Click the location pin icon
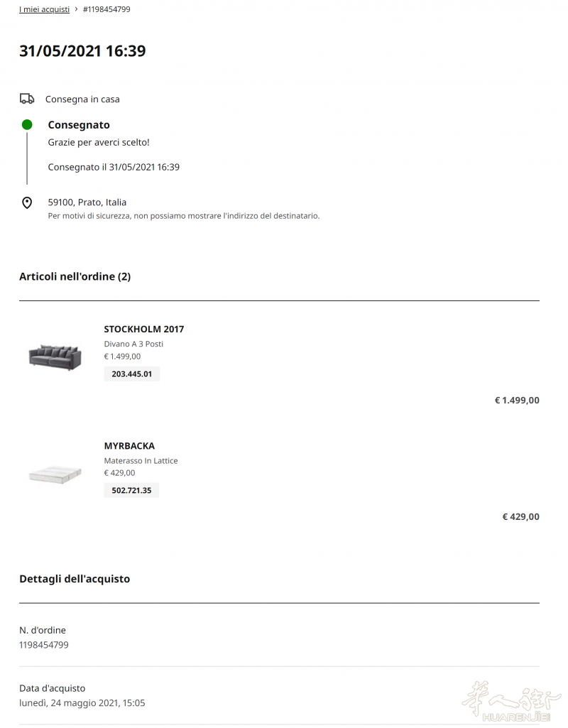 27,203
